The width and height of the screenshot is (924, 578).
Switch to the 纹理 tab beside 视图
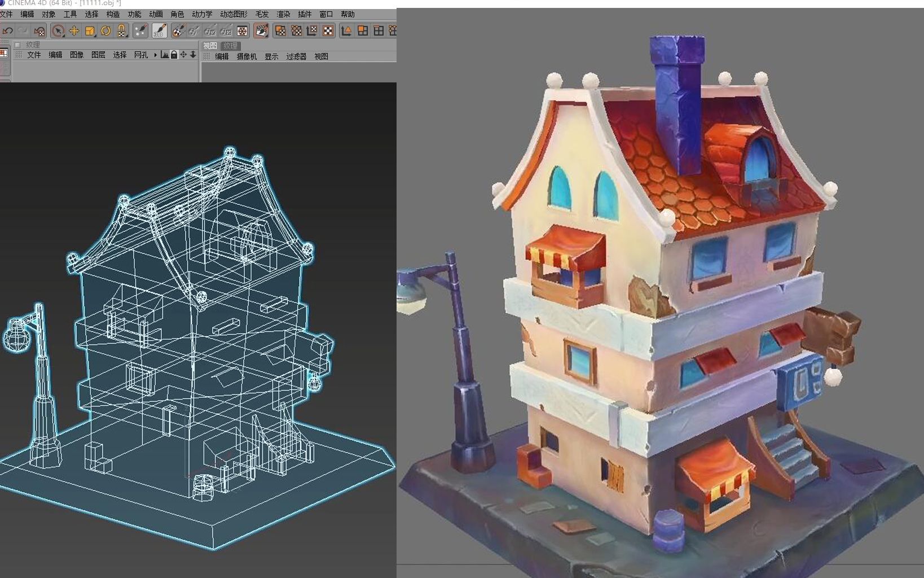pyautogui.click(x=230, y=46)
